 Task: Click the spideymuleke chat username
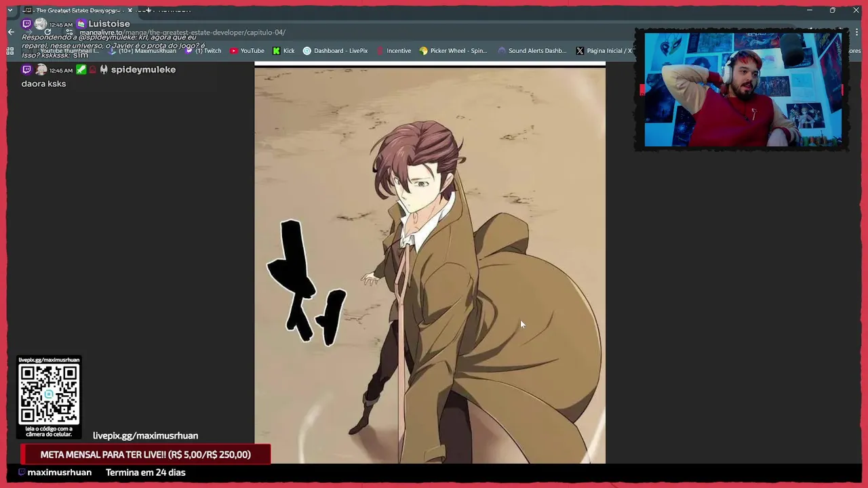coord(143,70)
